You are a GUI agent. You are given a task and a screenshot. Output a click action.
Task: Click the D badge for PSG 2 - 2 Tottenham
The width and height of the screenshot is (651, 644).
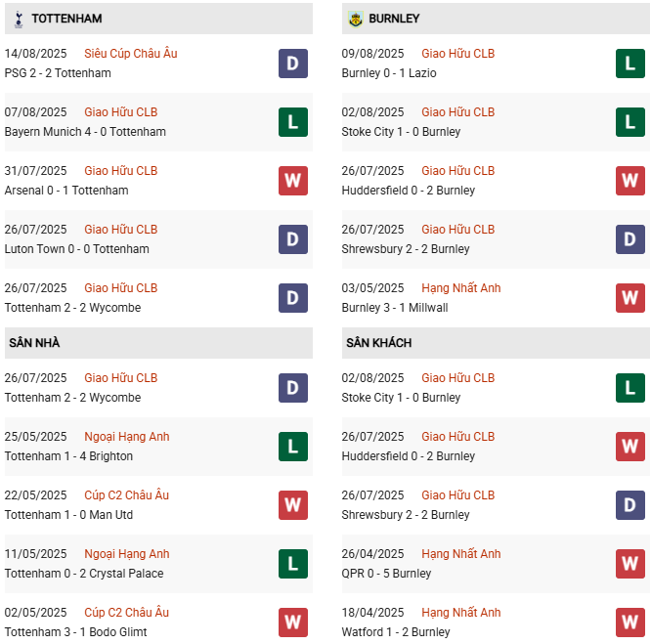pos(293,64)
